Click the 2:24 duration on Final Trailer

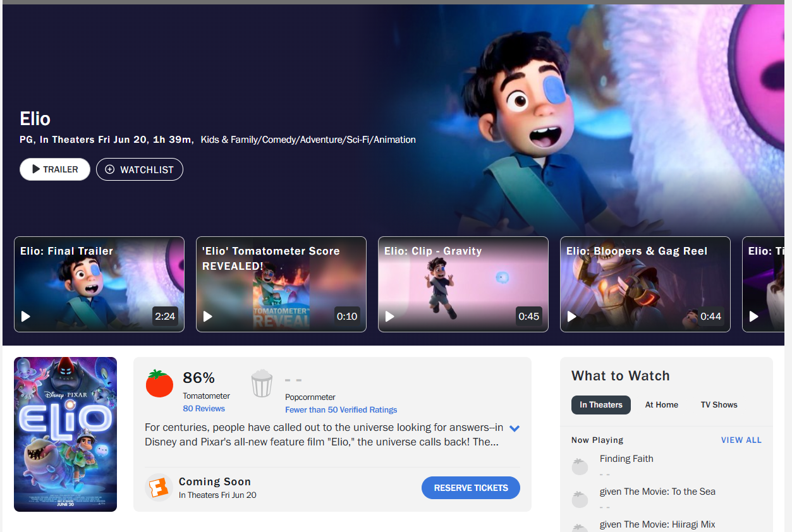coord(165,316)
